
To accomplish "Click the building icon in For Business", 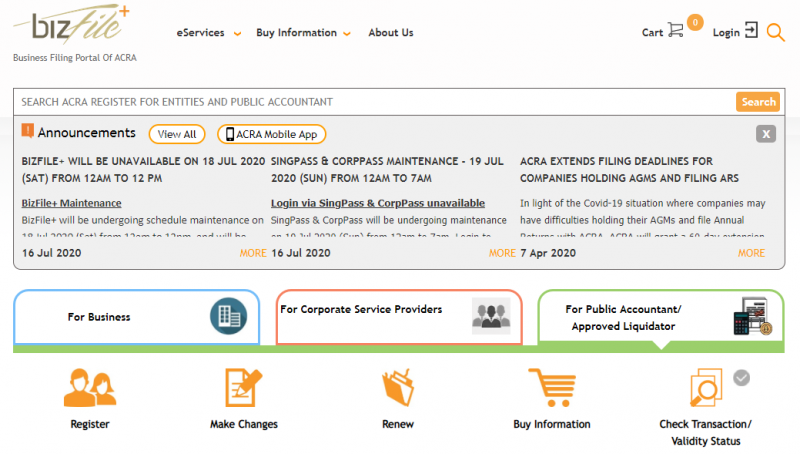I will (x=229, y=316).
